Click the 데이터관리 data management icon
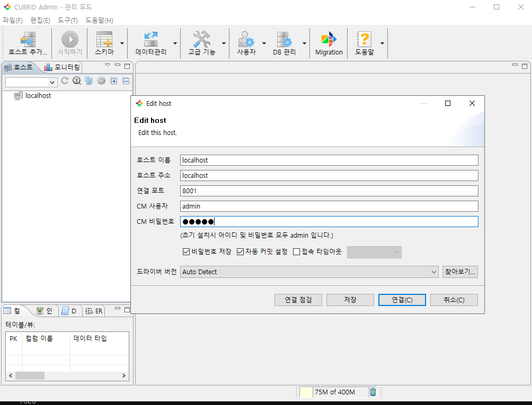Viewport: 532px width, 405px height. (x=151, y=40)
